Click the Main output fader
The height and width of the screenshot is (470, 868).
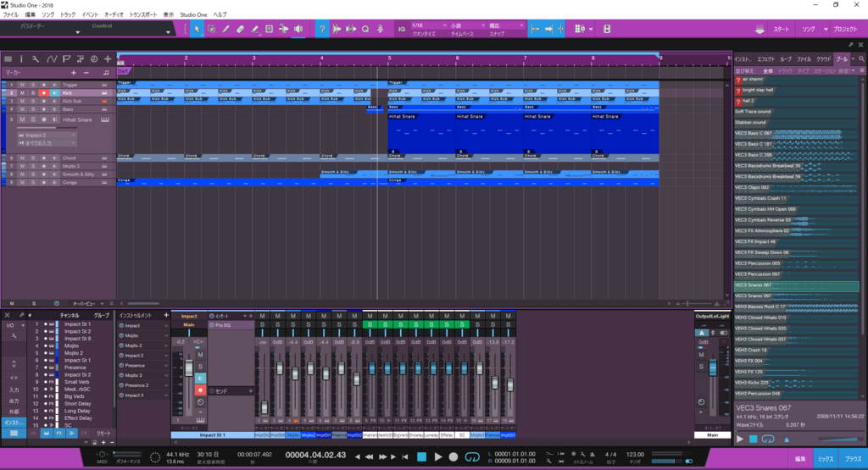click(713, 368)
